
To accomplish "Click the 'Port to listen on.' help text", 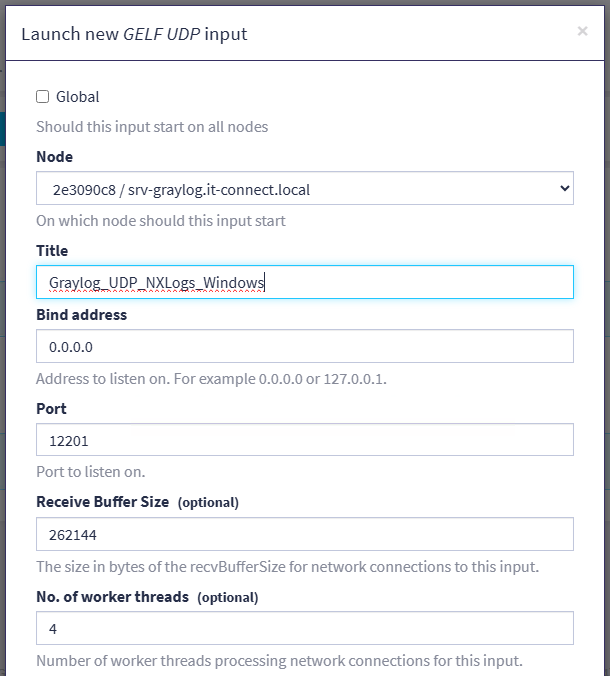I will [x=90, y=472].
